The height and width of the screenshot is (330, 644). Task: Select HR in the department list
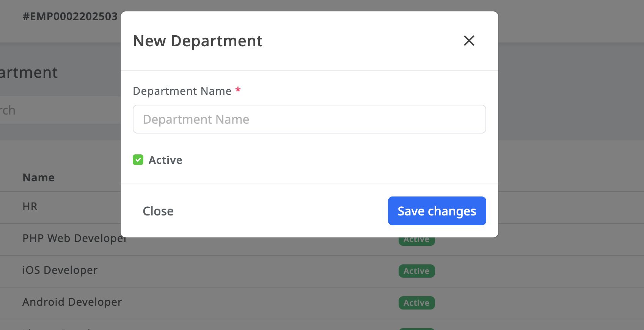pos(30,206)
